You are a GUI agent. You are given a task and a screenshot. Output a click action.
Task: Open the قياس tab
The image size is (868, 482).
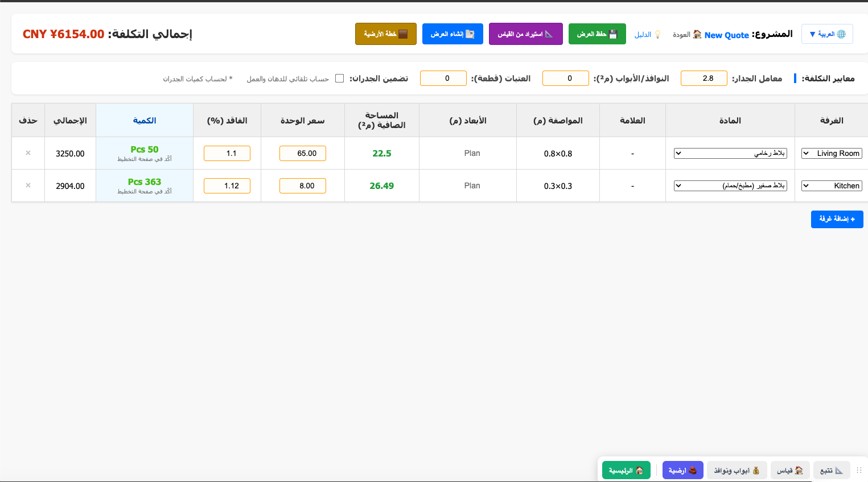pyautogui.click(x=790, y=470)
